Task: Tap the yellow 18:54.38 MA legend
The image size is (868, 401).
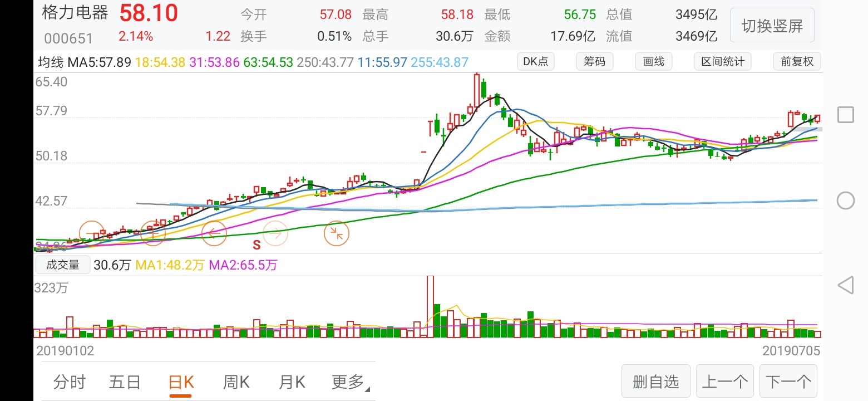Action: pyautogui.click(x=160, y=62)
